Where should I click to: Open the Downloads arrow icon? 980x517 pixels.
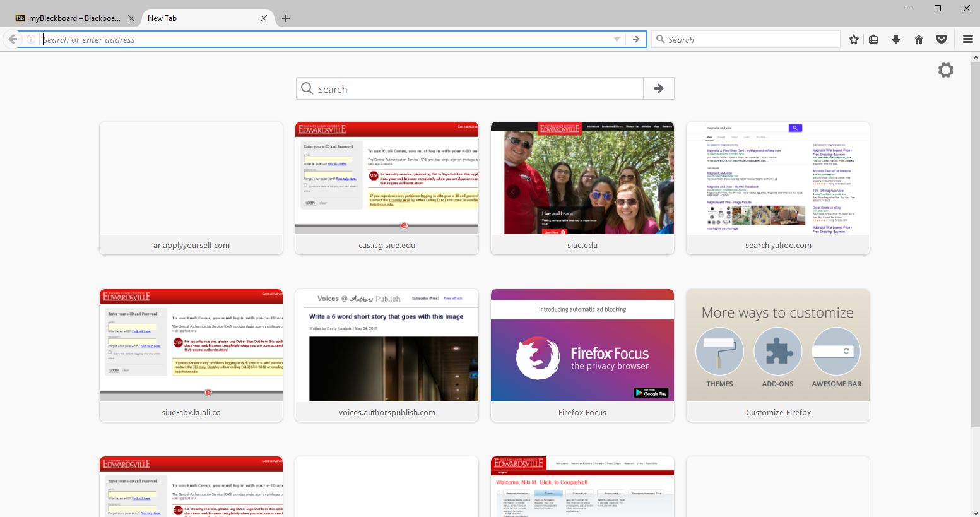point(895,39)
